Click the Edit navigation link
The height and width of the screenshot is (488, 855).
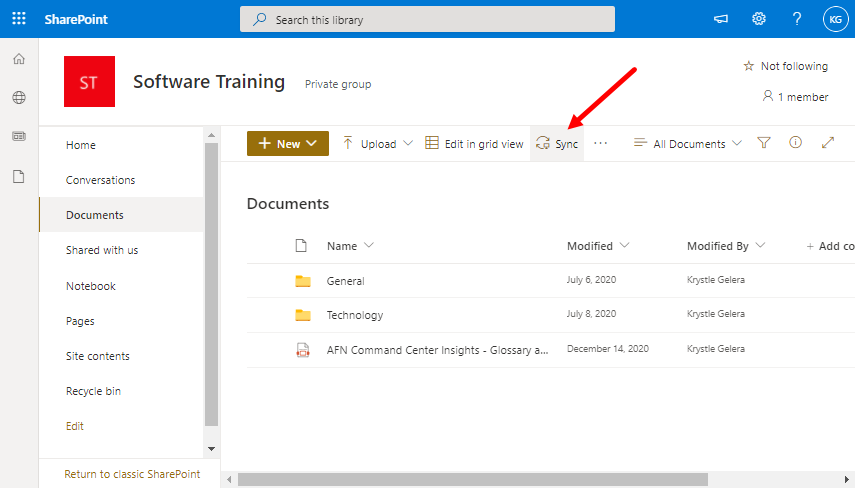click(75, 426)
